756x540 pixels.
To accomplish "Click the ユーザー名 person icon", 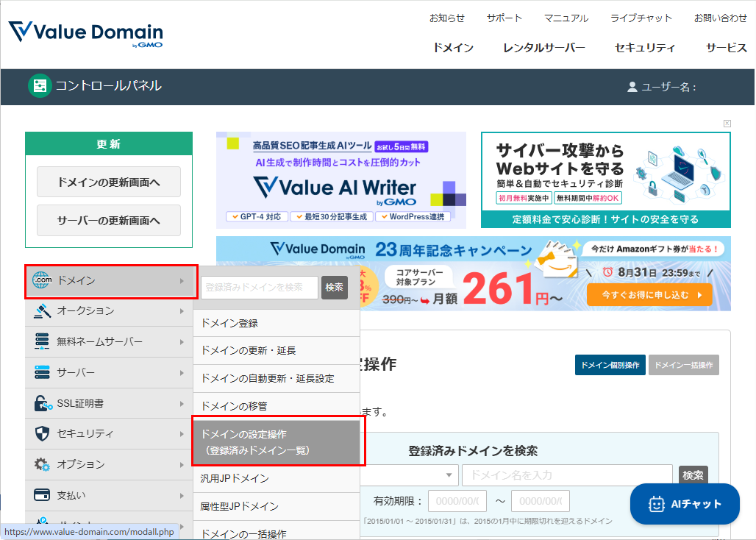I will click(631, 86).
